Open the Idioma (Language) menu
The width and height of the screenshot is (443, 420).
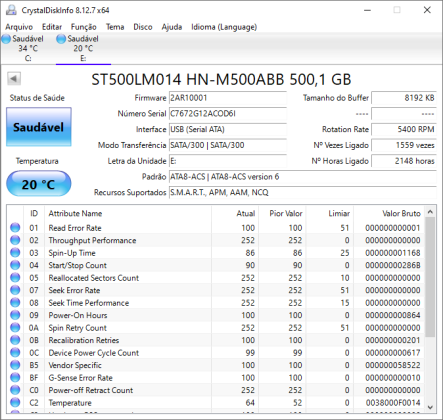coord(224,27)
